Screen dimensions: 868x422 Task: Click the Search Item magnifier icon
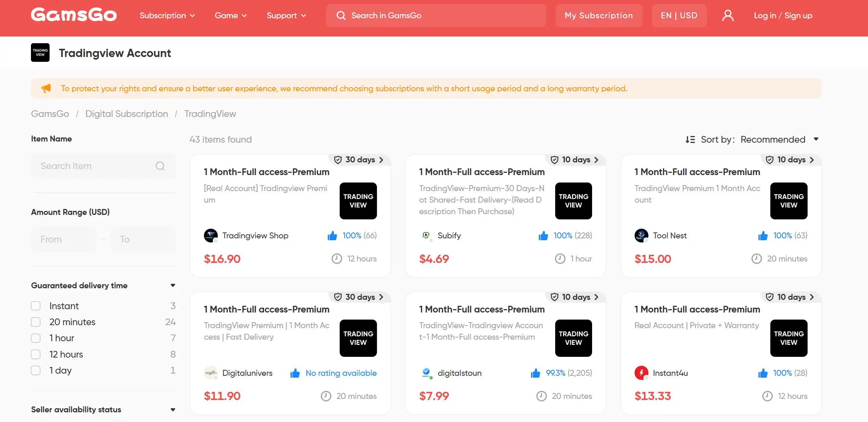pos(160,166)
